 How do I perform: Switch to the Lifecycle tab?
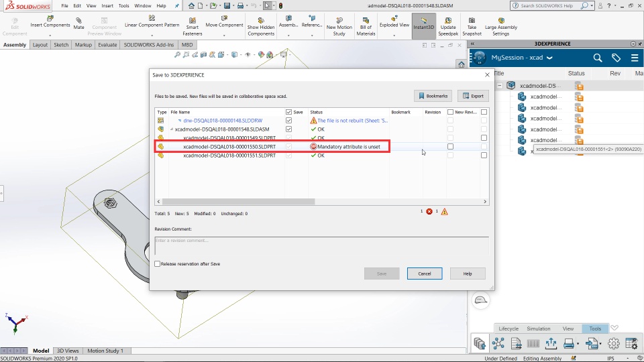click(508, 328)
